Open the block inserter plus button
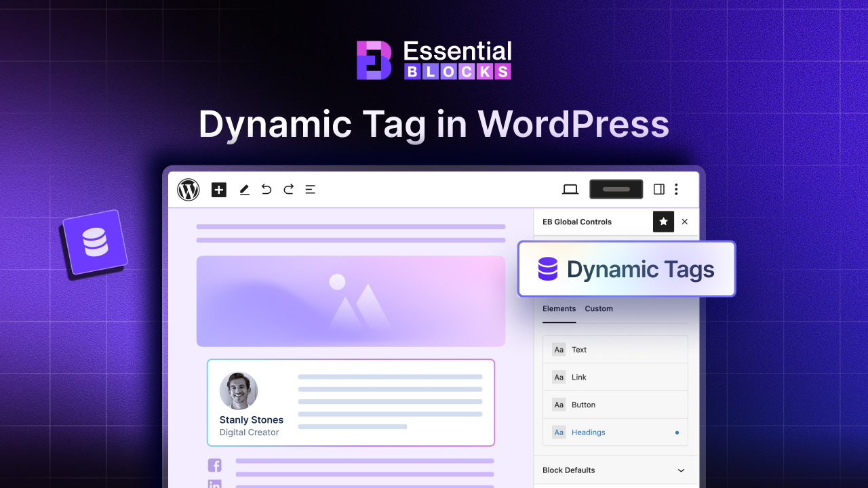The width and height of the screenshot is (868, 488). point(219,190)
